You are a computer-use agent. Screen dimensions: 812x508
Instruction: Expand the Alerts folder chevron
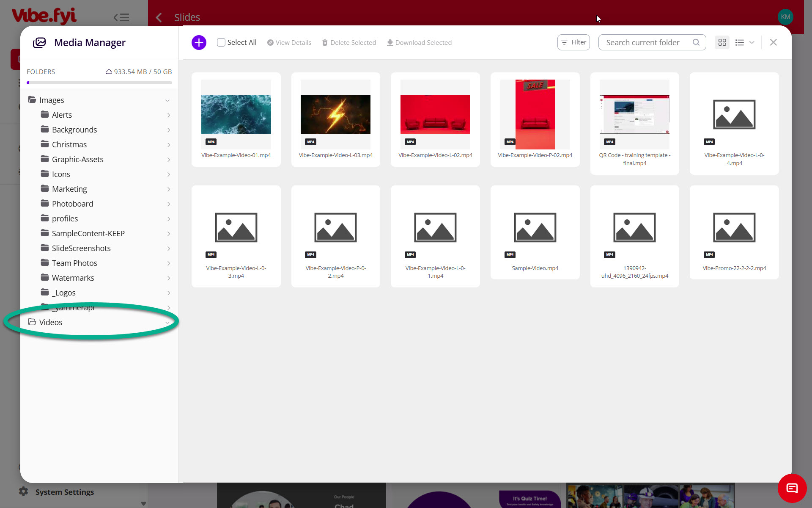point(168,115)
